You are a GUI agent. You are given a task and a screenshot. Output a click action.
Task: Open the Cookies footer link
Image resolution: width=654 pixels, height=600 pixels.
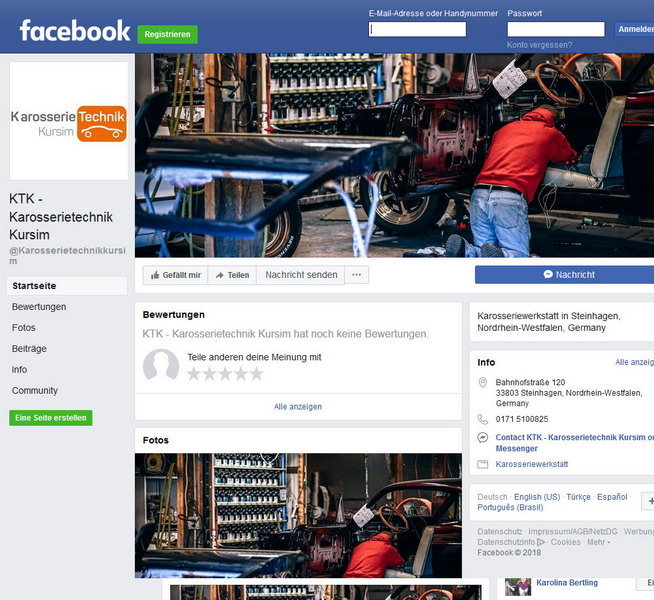[566, 542]
